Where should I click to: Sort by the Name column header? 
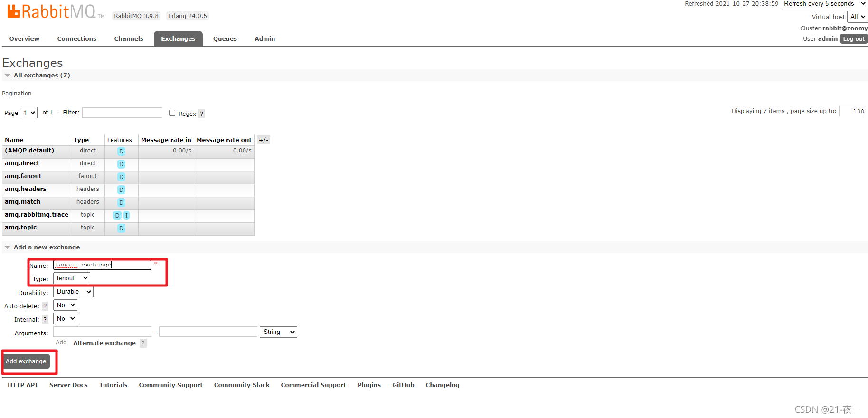coord(14,140)
